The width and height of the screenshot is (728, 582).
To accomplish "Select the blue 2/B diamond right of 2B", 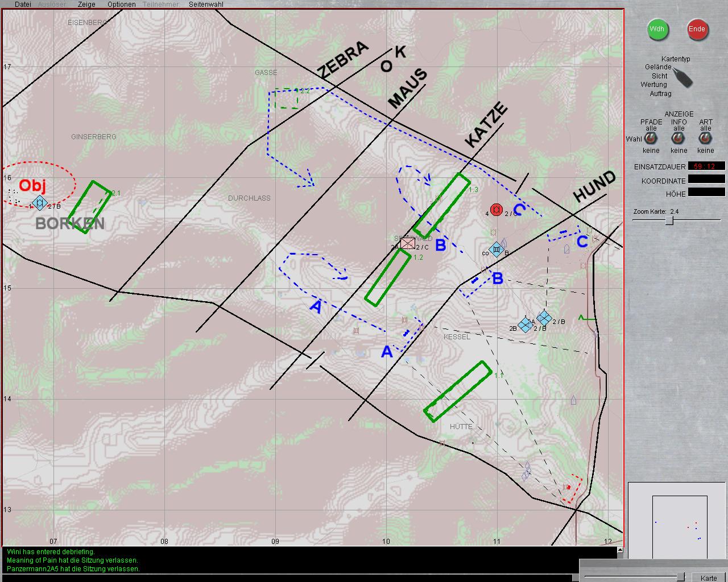I will click(x=544, y=318).
